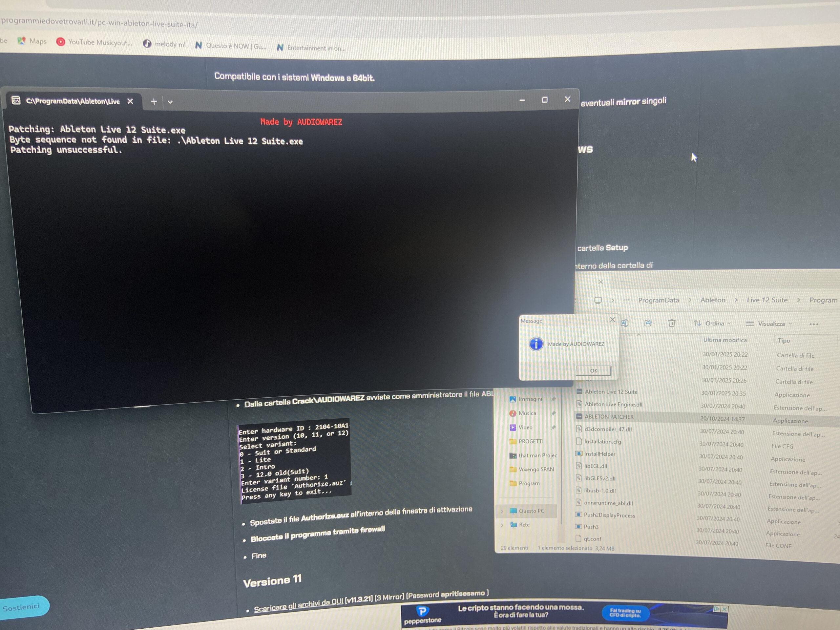Click the Ableton Live 12 Suite file icon
Viewport: 840px width, 630px height.
coord(579,391)
